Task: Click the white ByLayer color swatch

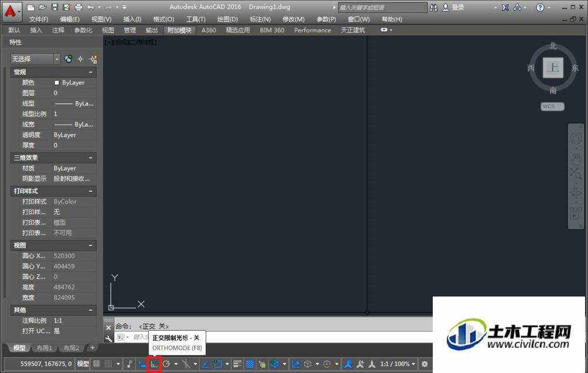Action: 56,82
